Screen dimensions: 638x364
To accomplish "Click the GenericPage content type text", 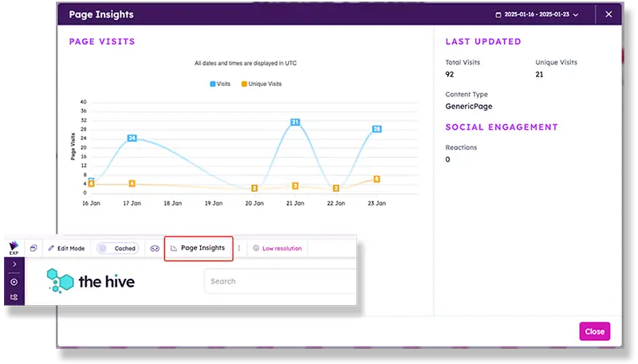I will pyautogui.click(x=469, y=107).
